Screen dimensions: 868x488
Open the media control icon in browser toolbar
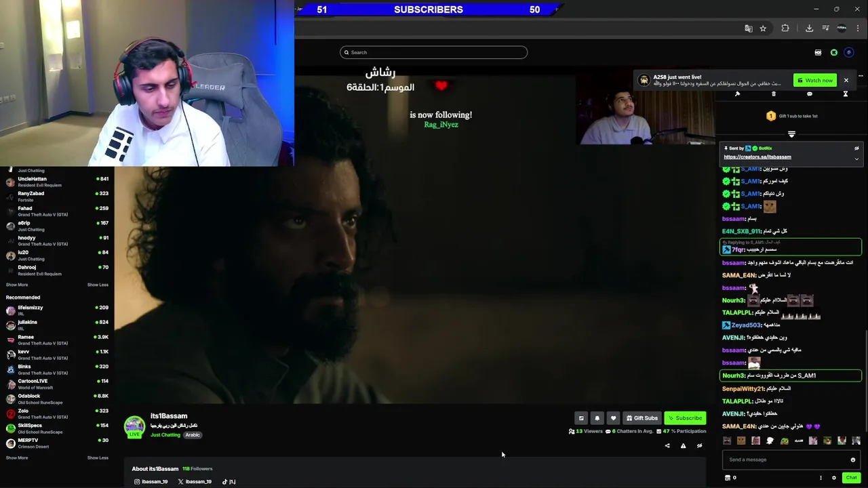[x=825, y=28]
